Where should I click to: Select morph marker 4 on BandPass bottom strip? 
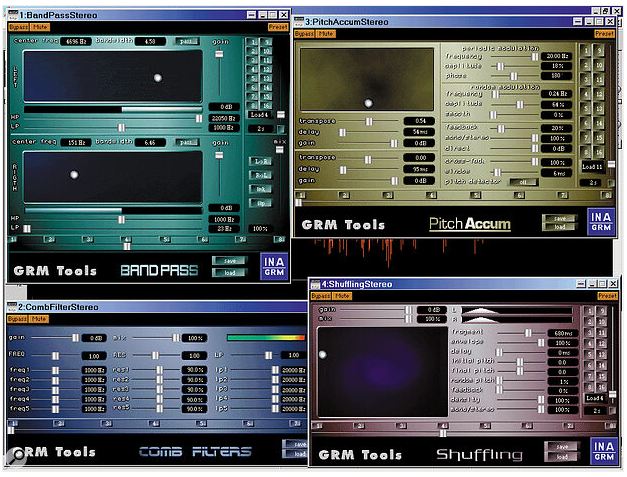pyautogui.click(x=126, y=239)
